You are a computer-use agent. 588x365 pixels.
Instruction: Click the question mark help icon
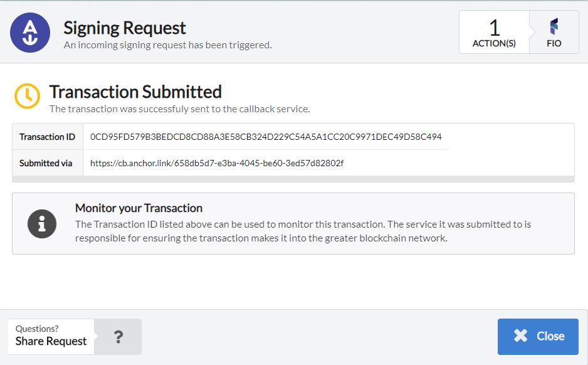(x=118, y=337)
